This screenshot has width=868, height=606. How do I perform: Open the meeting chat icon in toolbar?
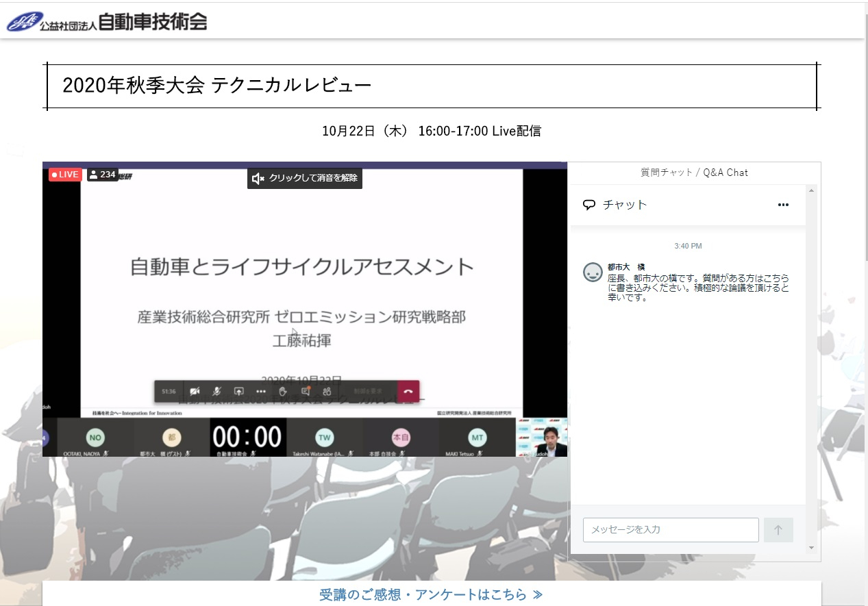pyautogui.click(x=306, y=391)
